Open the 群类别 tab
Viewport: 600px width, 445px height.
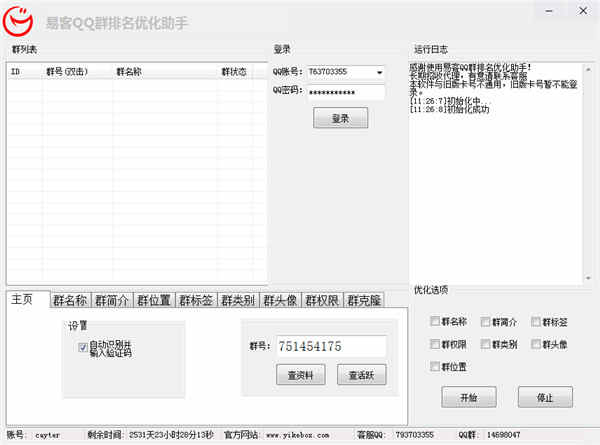pos(238,300)
